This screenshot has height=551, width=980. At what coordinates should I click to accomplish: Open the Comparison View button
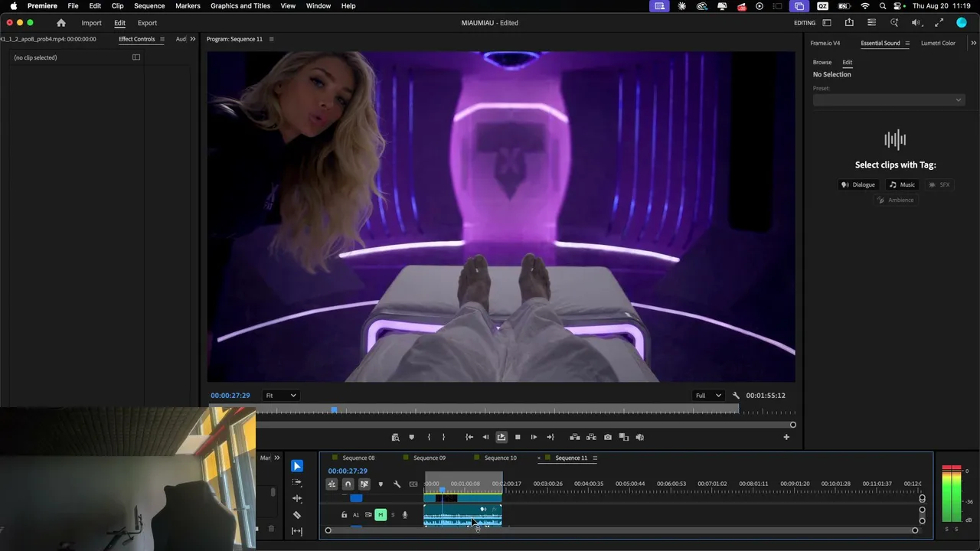pos(624,437)
